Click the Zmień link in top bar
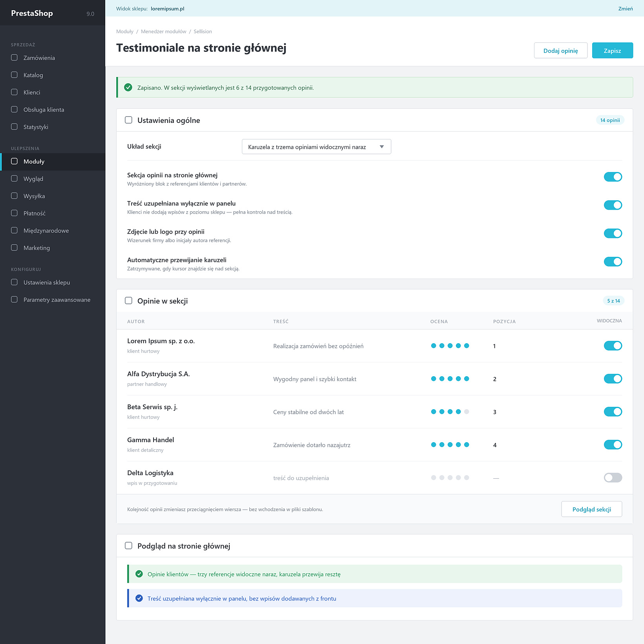The image size is (644, 644). (625, 9)
